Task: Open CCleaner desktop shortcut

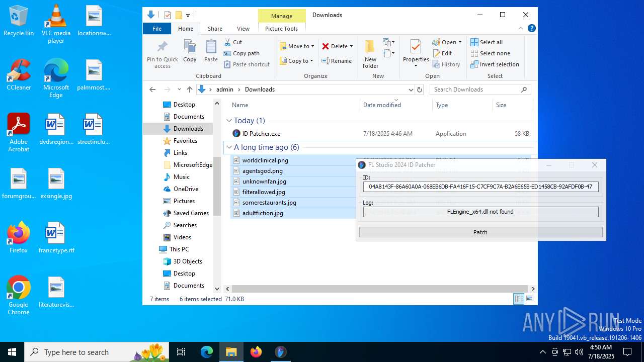Action: click(x=19, y=74)
